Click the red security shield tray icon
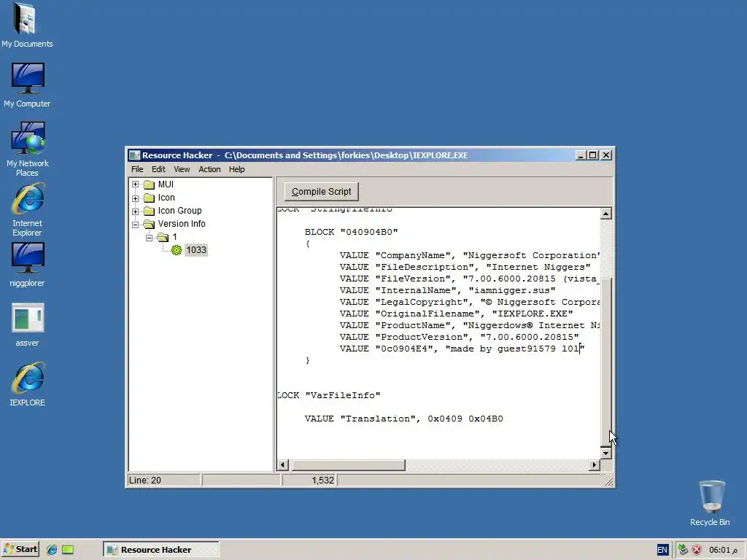The height and width of the screenshot is (560, 747). point(697,550)
